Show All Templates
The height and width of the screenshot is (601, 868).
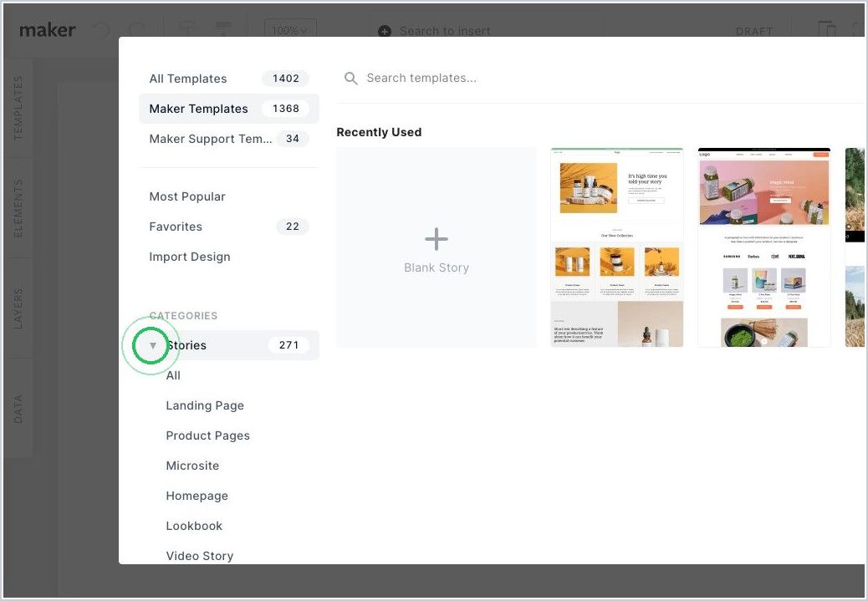point(228,79)
